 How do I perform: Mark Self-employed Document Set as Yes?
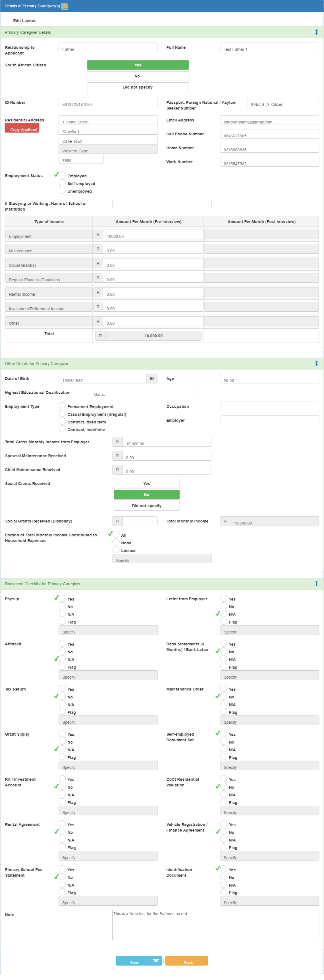[x=224, y=733]
